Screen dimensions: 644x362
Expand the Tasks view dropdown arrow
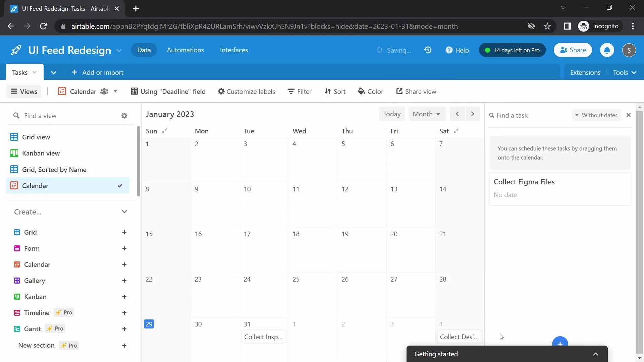pos(35,72)
